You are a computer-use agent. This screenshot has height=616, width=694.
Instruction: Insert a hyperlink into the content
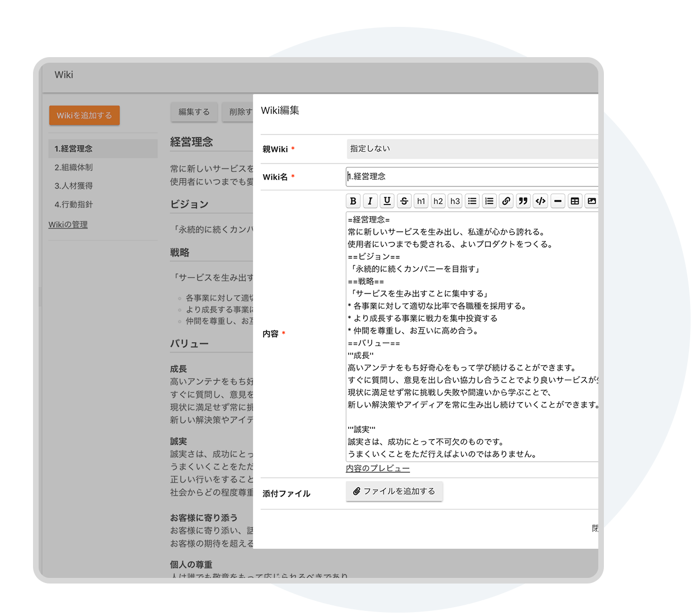coord(506,200)
